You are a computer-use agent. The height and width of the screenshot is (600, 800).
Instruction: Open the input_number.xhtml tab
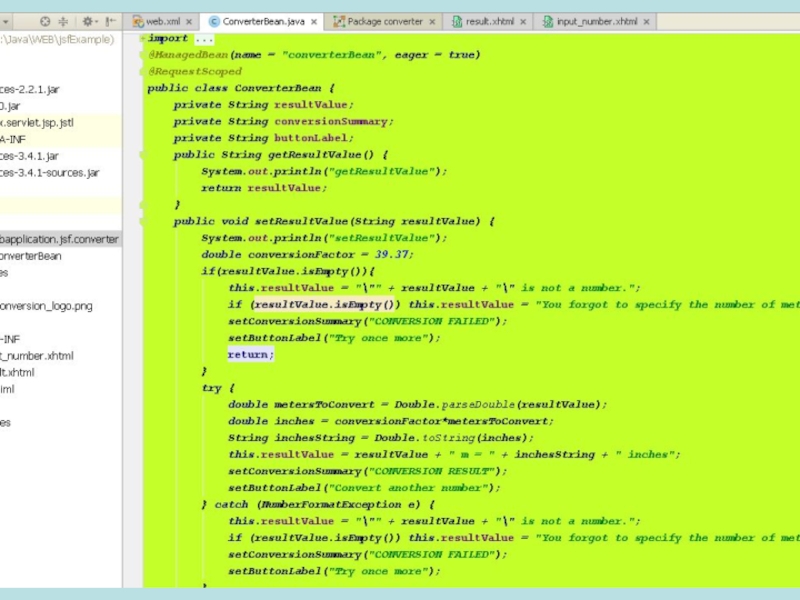596,21
